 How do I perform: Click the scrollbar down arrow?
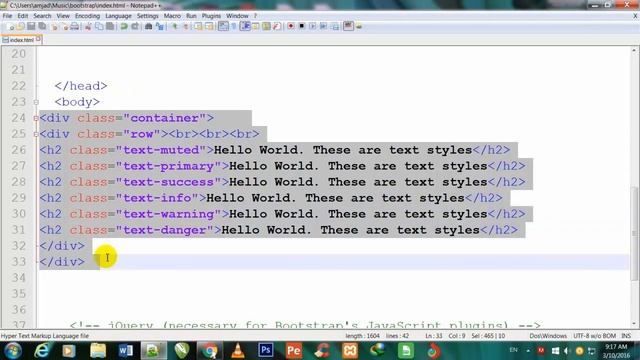coord(634,324)
